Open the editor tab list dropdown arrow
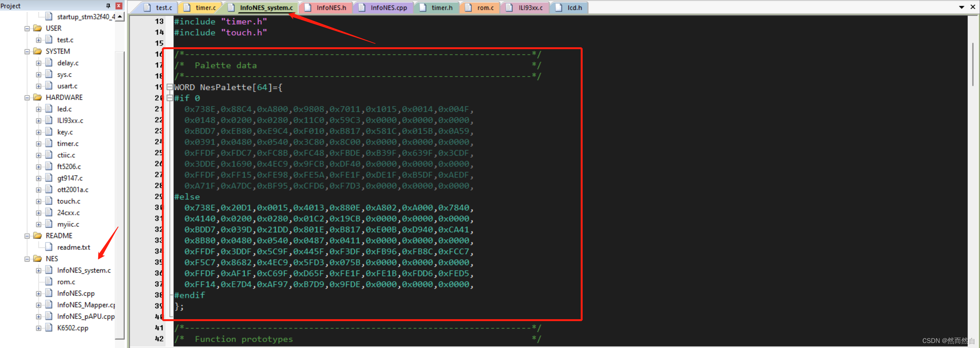 point(962,7)
